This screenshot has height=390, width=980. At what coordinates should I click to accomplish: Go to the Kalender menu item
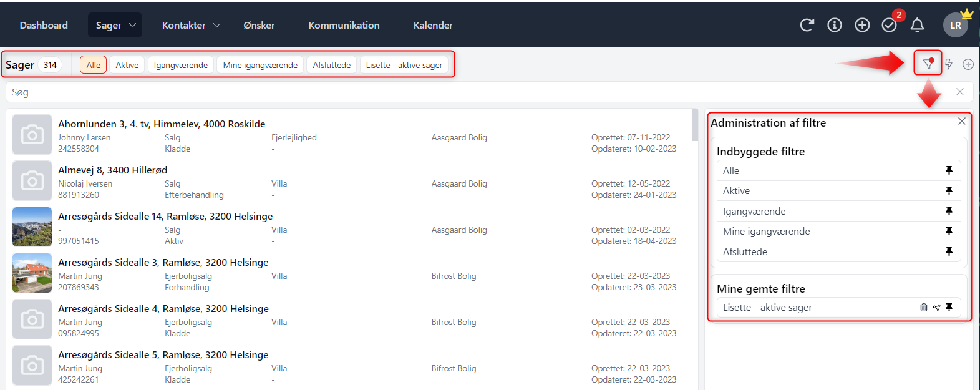pyautogui.click(x=433, y=26)
